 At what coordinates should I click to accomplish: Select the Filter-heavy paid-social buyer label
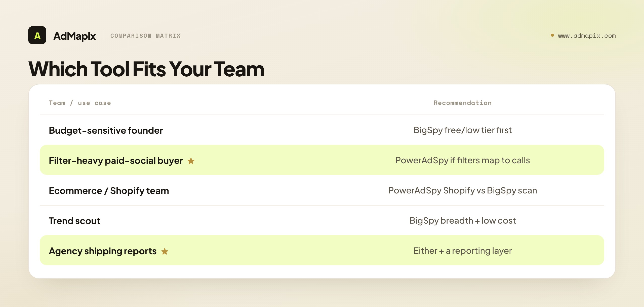(116, 161)
